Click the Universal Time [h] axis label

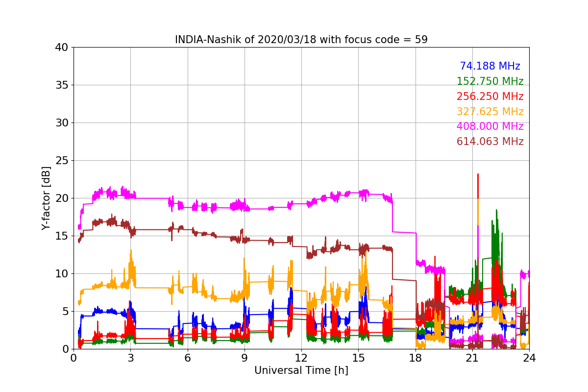pos(301,370)
